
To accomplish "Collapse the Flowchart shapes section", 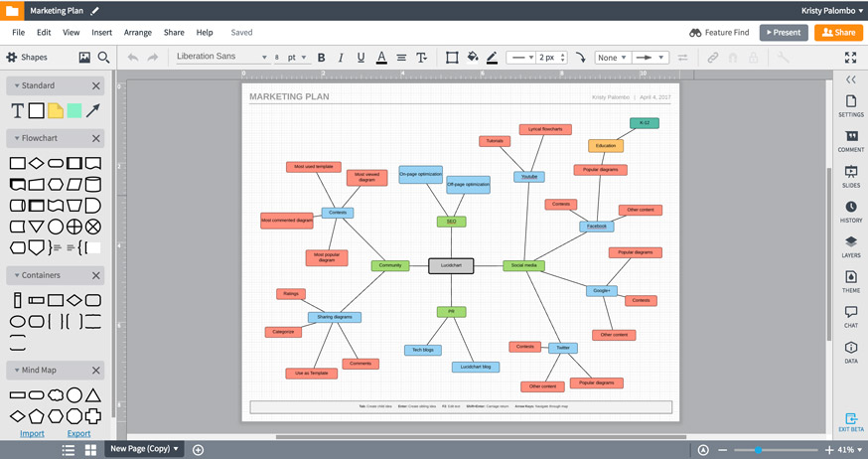I will click(x=17, y=138).
